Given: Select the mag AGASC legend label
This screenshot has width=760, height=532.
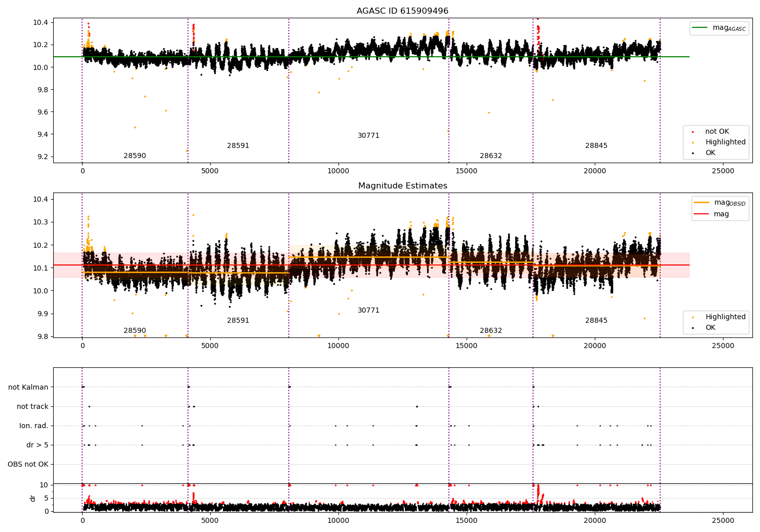Looking at the screenshot, I should coord(729,28).
